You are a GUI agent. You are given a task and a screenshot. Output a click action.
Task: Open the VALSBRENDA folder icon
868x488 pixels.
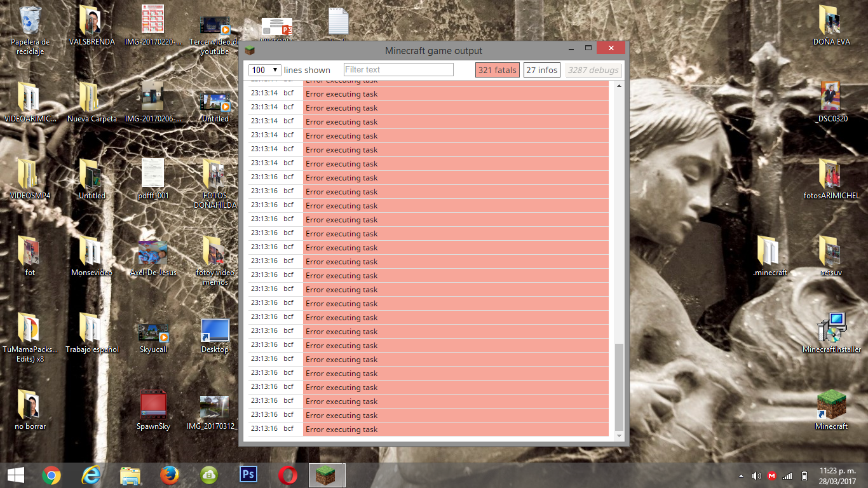click(x=92, y=22)
